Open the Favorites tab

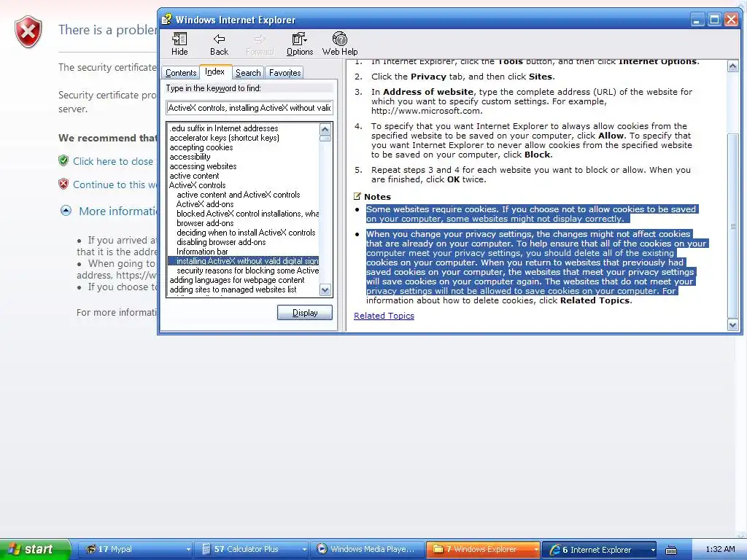point(285,73)
